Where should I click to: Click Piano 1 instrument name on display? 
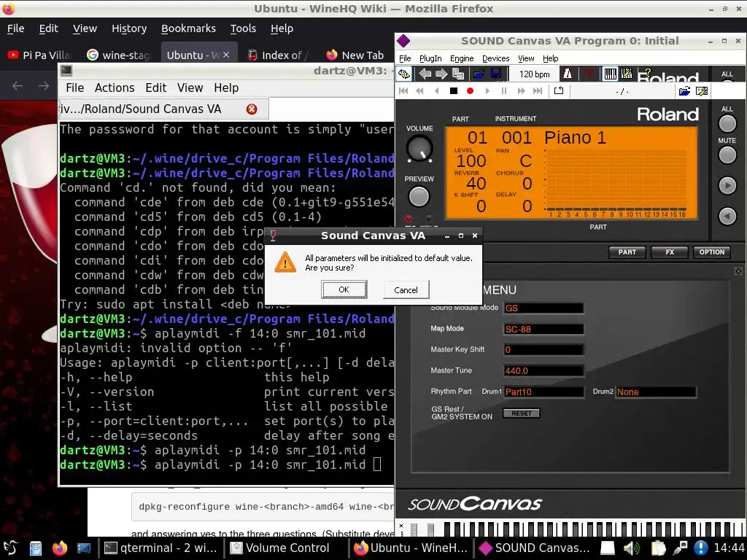pyautogui.click(x=575, y=138)
